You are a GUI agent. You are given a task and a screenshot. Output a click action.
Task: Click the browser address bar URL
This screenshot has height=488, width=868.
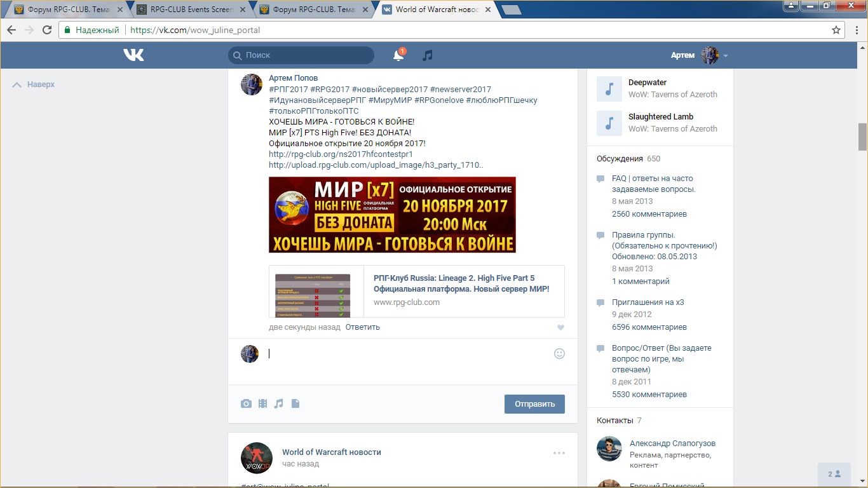195,30
